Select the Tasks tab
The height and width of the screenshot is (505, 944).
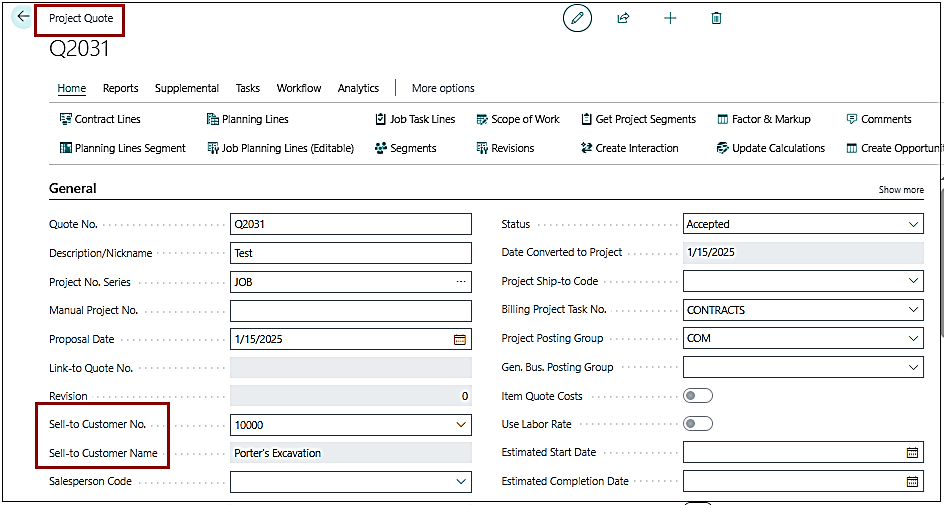247,88
